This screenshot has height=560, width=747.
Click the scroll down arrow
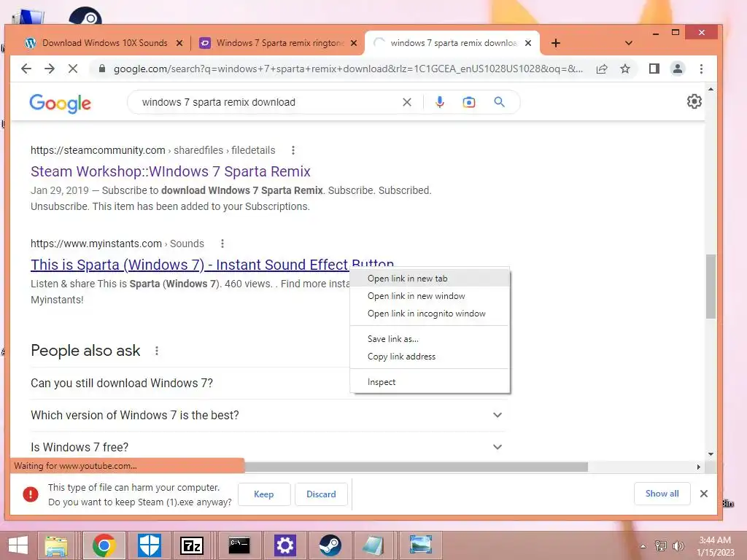pos(711,454)
